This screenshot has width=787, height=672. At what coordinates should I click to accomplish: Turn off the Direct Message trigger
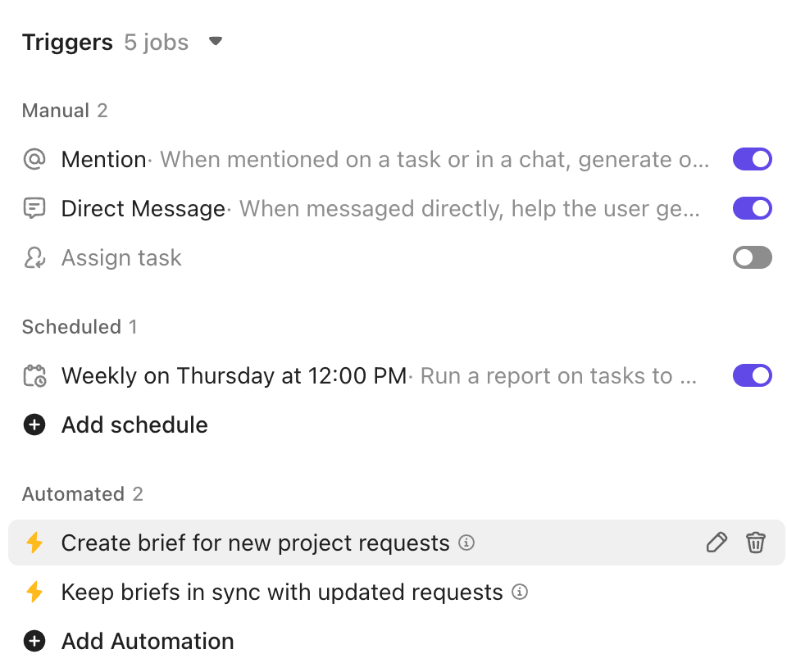[x=752, y=208]
